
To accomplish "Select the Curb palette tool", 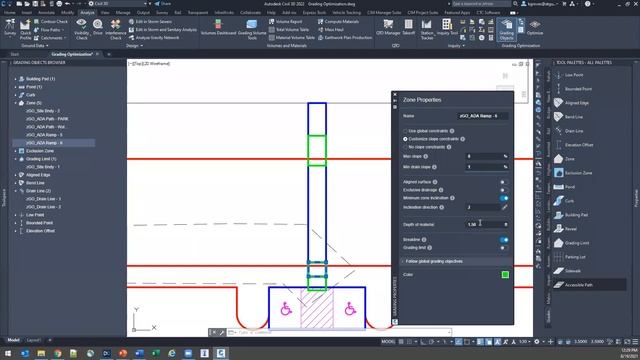I will pyautogui.click(x=564, y=201).
